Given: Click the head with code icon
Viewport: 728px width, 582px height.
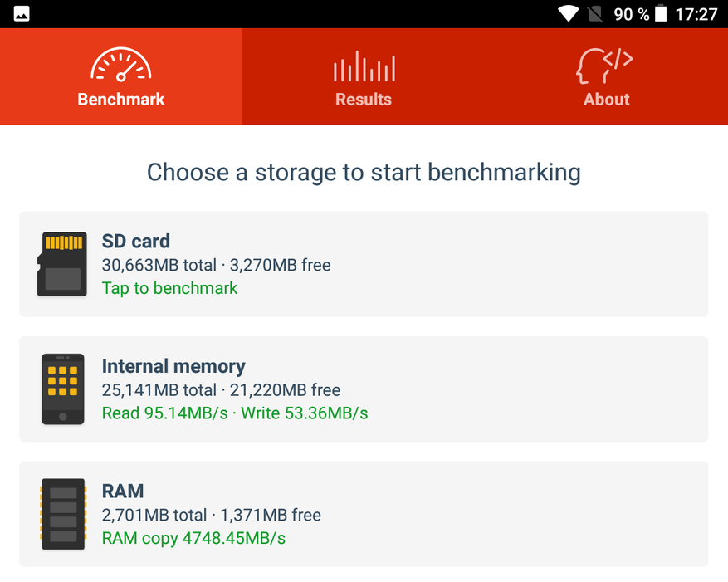Looking at the screenshot, I should (604, 66).
